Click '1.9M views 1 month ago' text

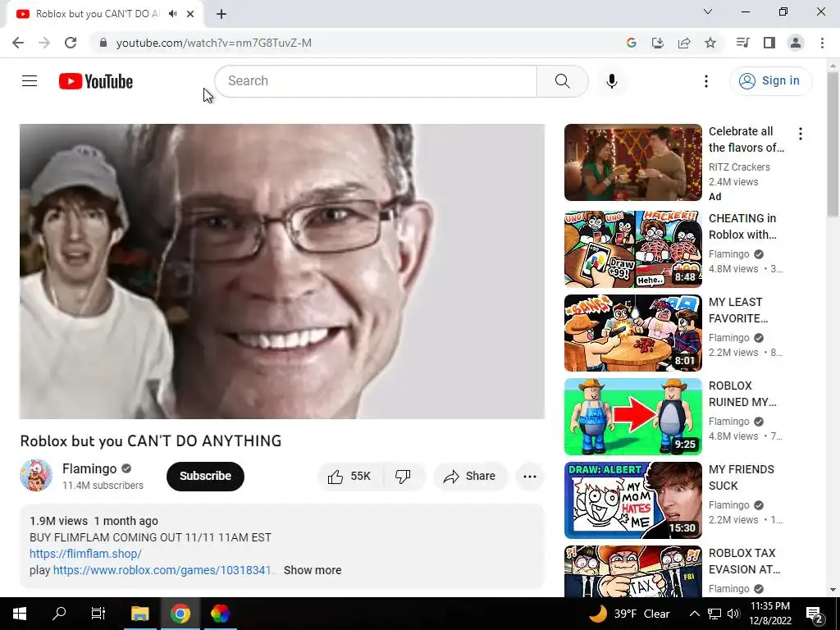point(94,521)
